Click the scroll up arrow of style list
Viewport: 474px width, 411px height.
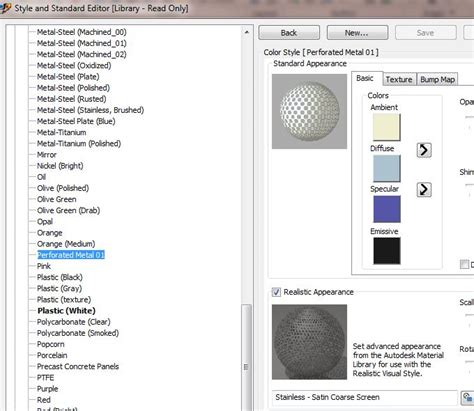click(247, 32)
